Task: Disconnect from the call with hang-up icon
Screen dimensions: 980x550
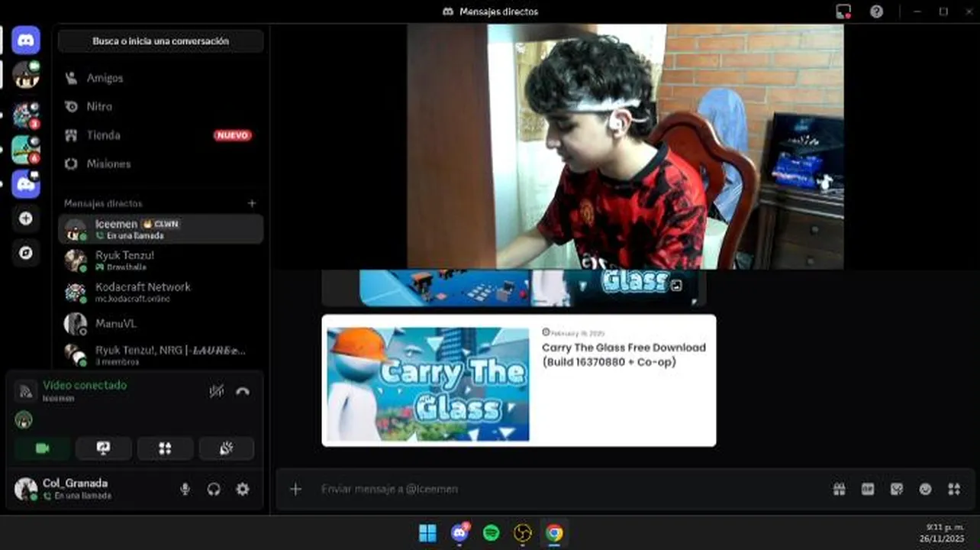Action: 243,391
